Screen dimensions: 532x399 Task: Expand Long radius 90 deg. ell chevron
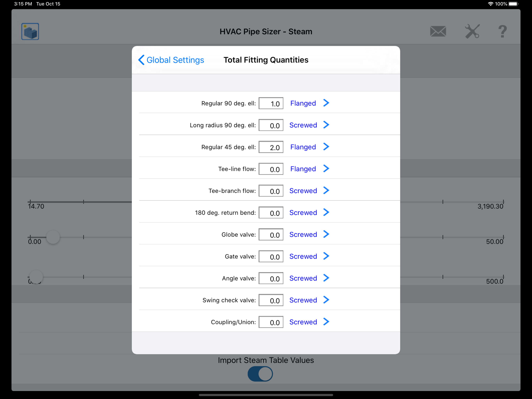coord(326,125)
